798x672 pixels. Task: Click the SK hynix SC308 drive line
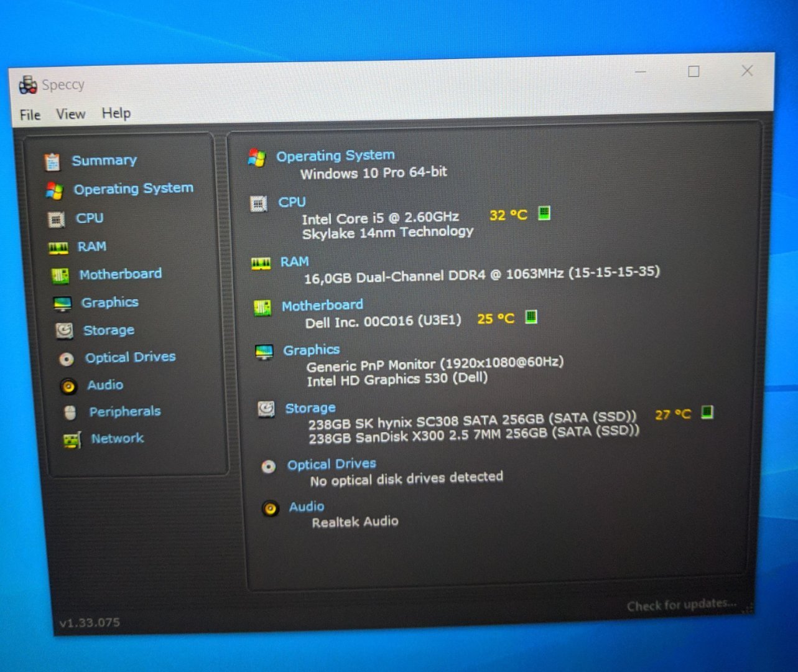tap(472, 420)
